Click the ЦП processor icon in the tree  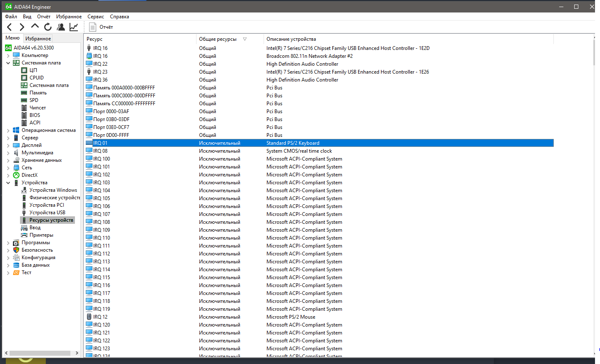tap(24, 70)
